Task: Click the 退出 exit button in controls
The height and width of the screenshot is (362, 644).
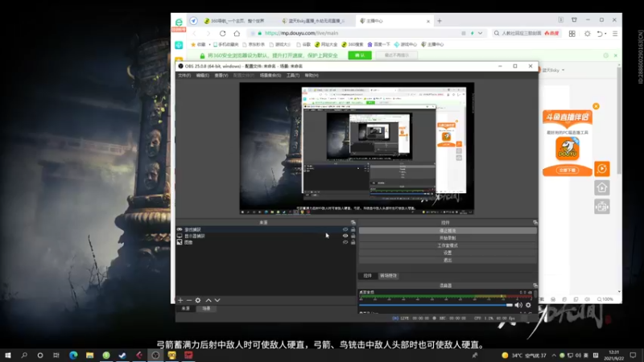Action: click(448, 260)
